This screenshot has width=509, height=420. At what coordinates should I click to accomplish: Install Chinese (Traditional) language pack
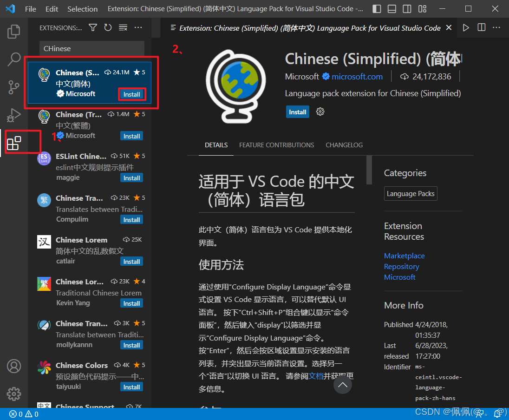click(131, 136)
